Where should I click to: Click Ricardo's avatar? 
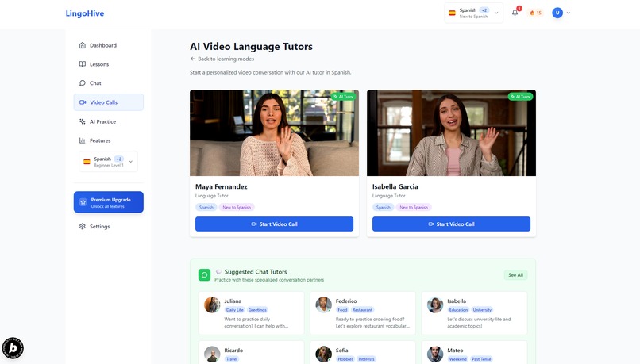pyautogui.click(x=212, y=354)
